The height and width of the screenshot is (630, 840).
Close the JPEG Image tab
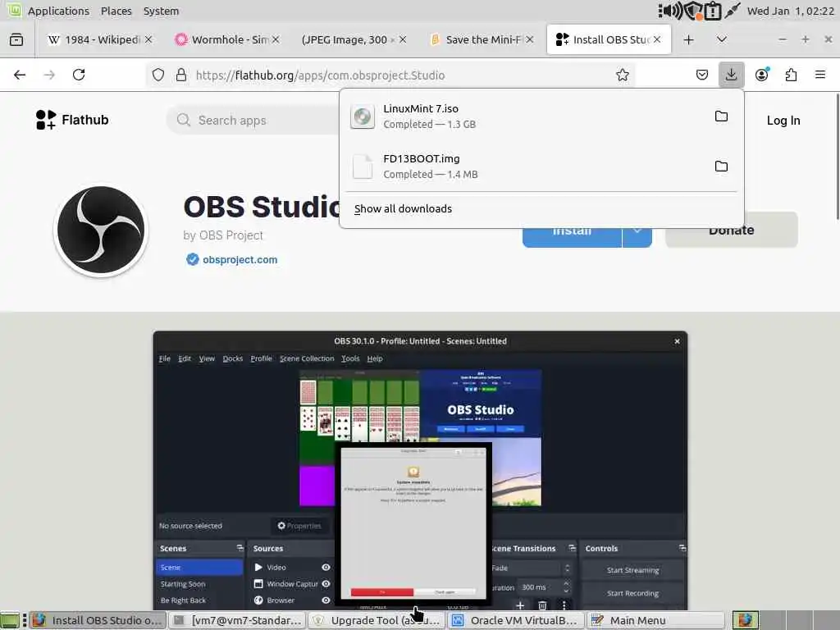403,39
